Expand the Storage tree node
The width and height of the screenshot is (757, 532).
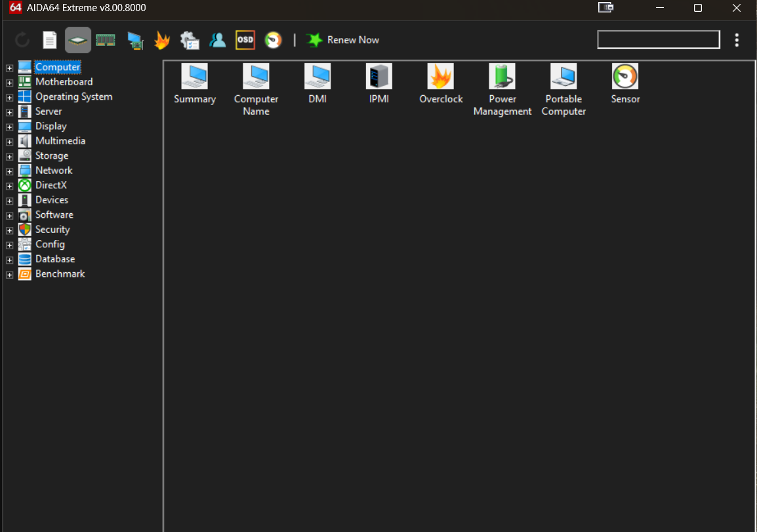(9, 157)
